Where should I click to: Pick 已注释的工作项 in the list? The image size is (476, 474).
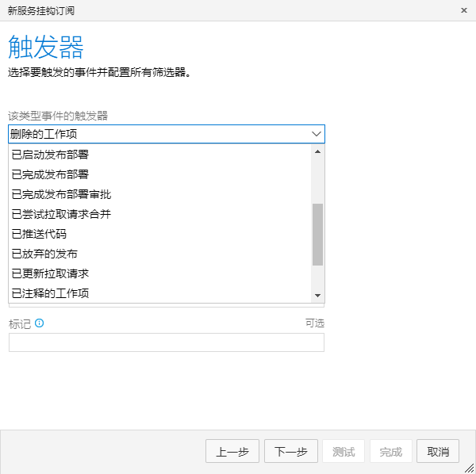pos(159,293)
